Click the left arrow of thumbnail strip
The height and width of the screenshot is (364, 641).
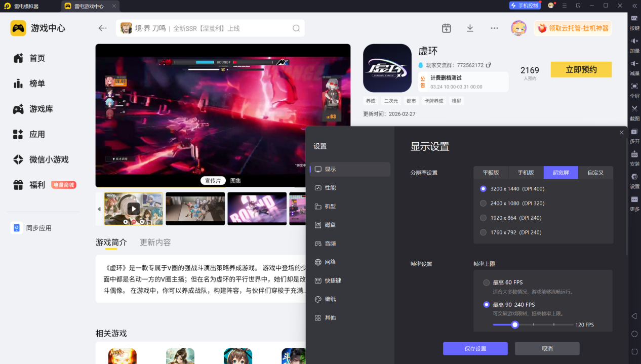pos(99,209)
